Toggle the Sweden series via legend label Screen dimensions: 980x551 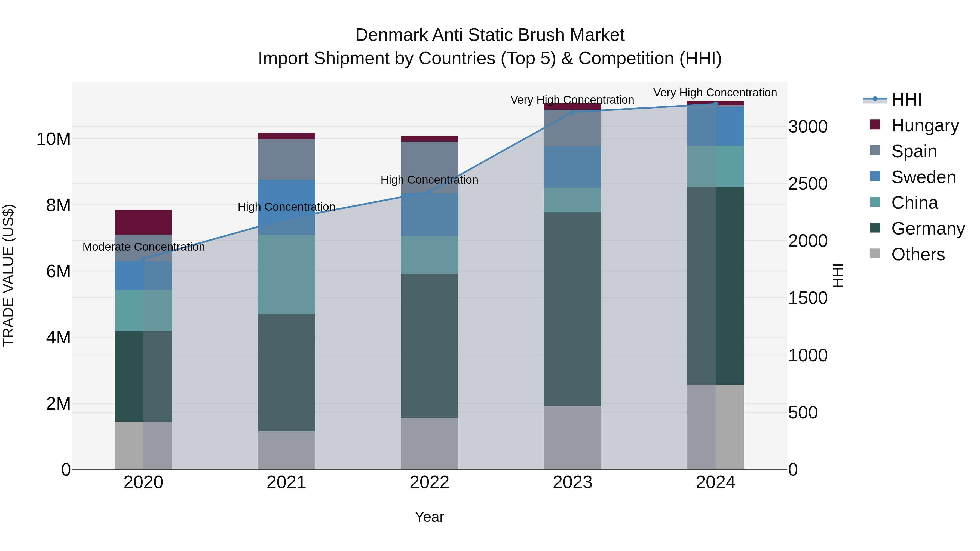(924, 177)
